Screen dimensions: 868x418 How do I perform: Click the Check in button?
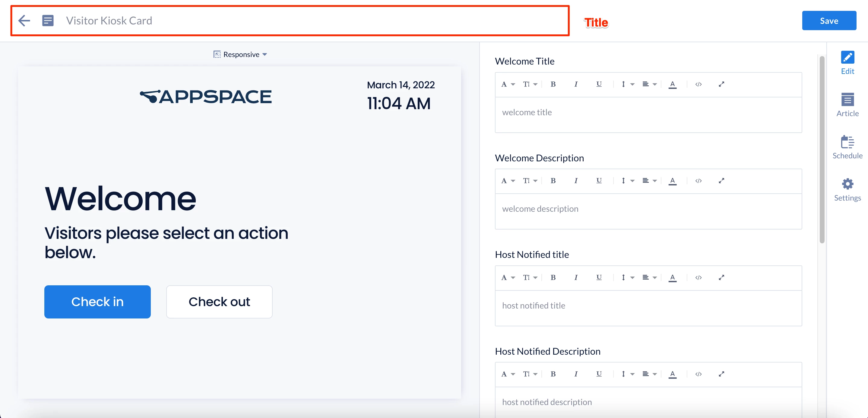pyautogui.click(x=97, y=302)
